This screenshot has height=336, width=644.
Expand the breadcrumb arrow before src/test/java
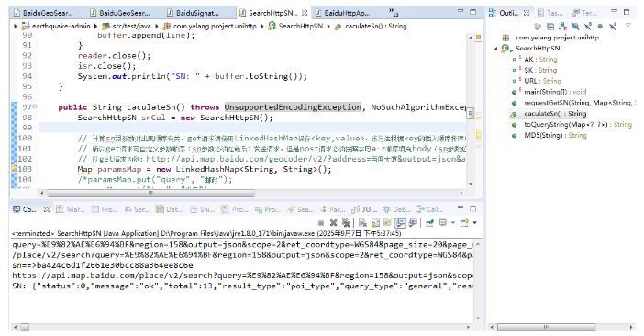coord(95,27)
